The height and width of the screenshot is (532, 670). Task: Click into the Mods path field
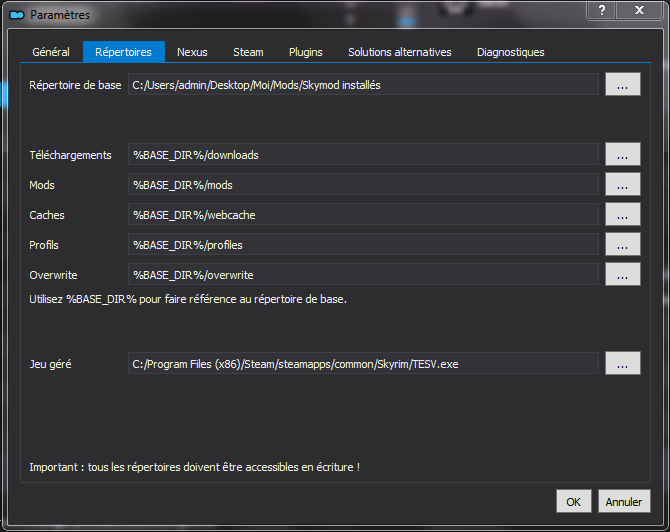[x=363, y=185]
